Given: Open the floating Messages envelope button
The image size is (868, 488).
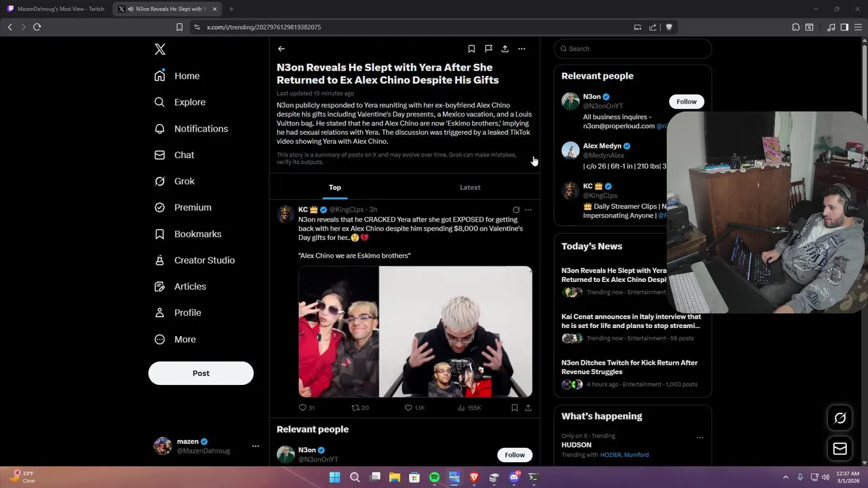Looking at the screenshot, I should [840, 449].
